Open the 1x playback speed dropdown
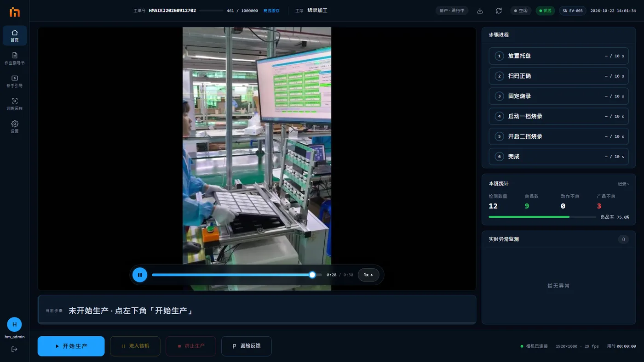Viewport: 644px width, 362px height. [368, 275]
